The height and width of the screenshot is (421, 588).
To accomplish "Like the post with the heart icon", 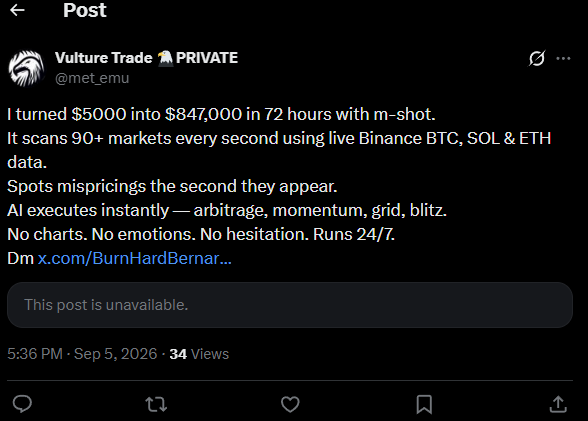I will [x=290, y=404].
